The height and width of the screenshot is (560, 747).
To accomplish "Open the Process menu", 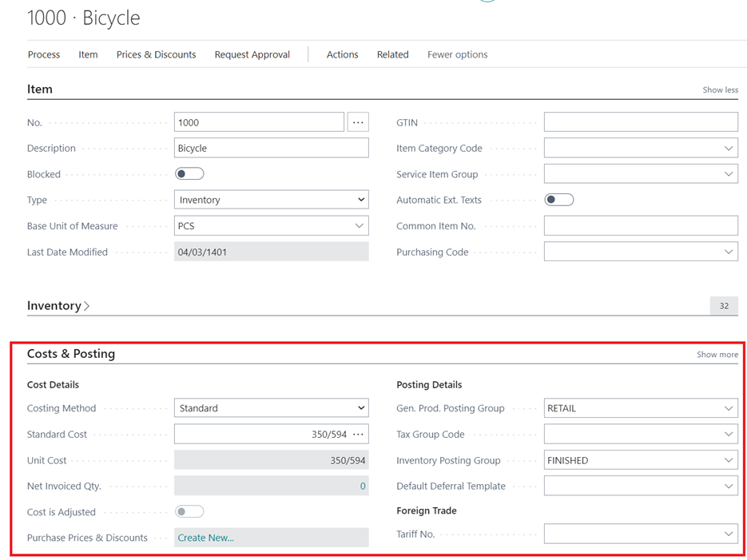I will click(44, 54).
